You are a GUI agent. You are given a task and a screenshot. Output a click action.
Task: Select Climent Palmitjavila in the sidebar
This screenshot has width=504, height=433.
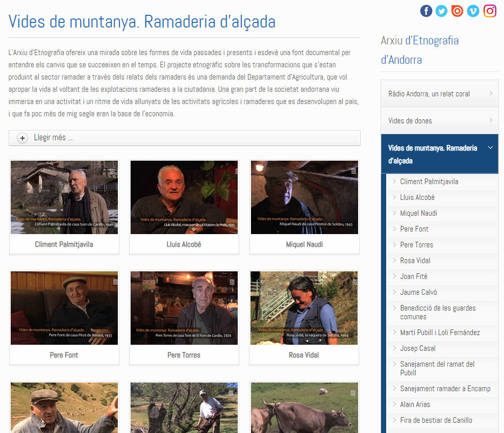[x=429, y=182]
